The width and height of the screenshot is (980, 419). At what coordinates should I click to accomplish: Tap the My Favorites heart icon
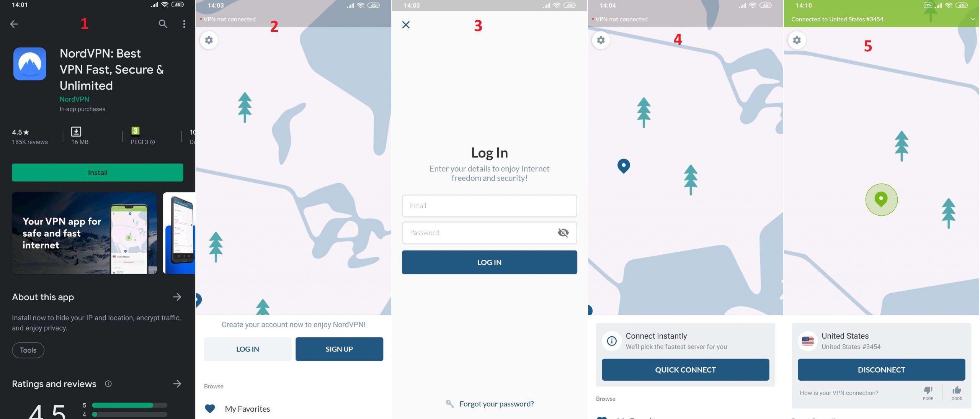[209, 408]
